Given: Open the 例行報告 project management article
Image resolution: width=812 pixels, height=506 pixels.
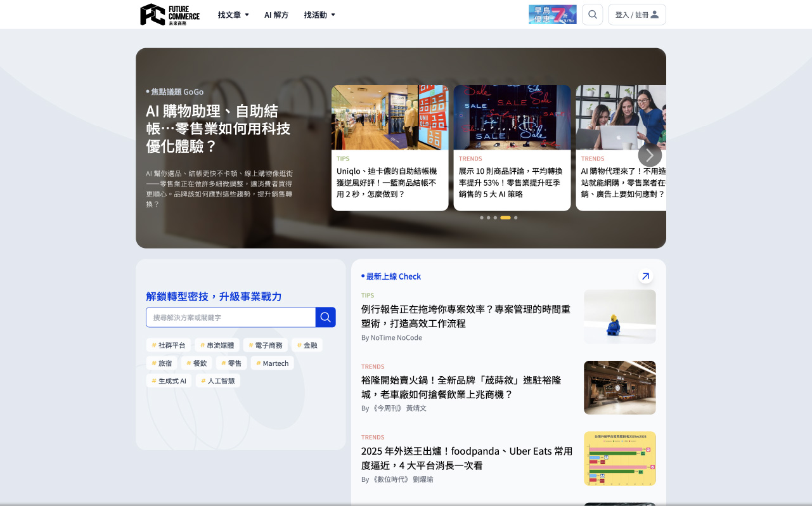Looking at the screenshot, I should click(x=467, y=316).
